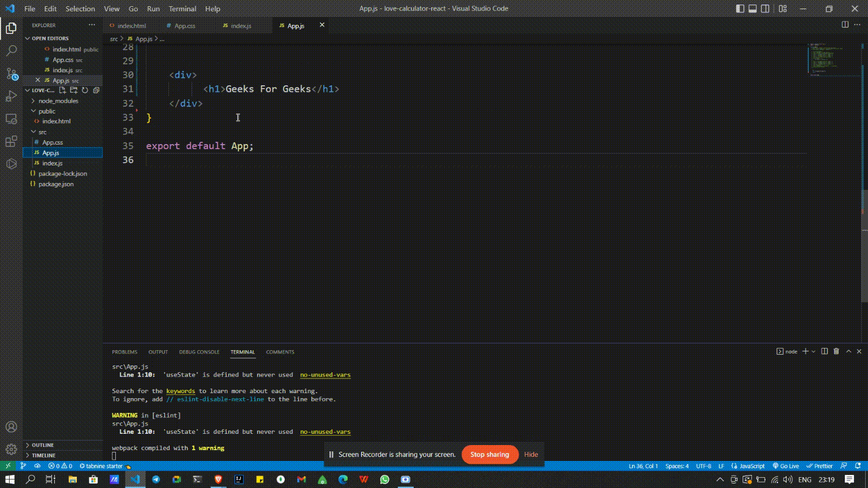Split the terminal panel
The height and width of the screenshot is (488, 868).
[824, 351]
